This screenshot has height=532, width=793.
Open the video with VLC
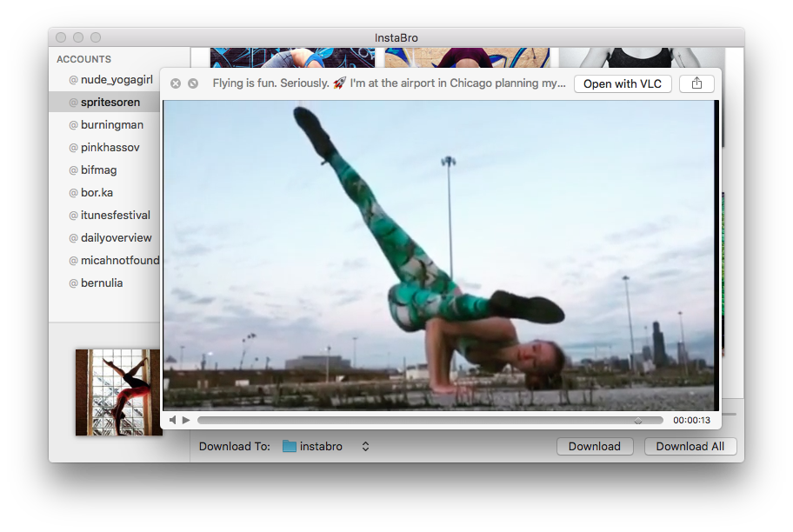click(x=623, y=84)
